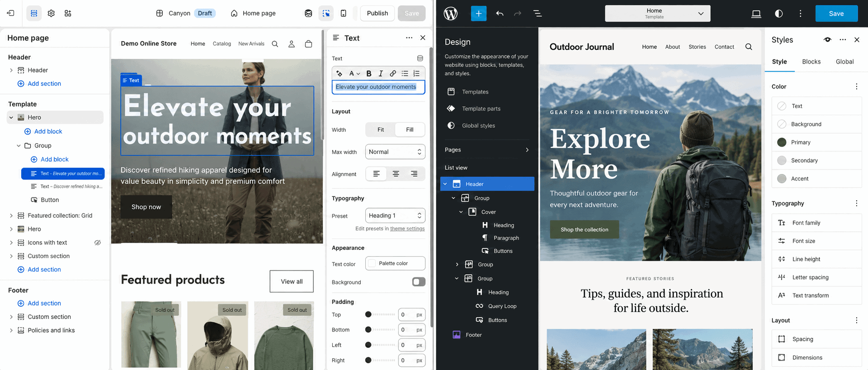Open Style Book eye icon in Styles
The height and width of the screenshot is (370, 868).
827,40
